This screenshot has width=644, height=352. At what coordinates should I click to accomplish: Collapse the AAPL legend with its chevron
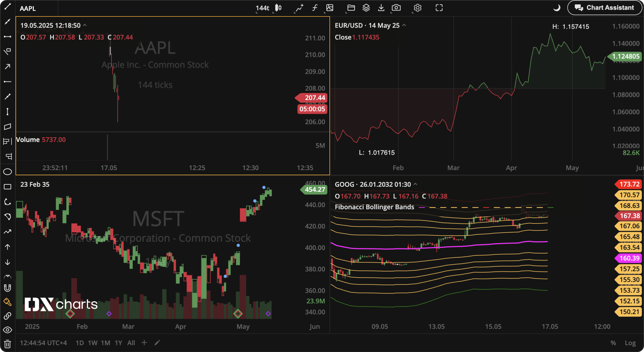85,25
